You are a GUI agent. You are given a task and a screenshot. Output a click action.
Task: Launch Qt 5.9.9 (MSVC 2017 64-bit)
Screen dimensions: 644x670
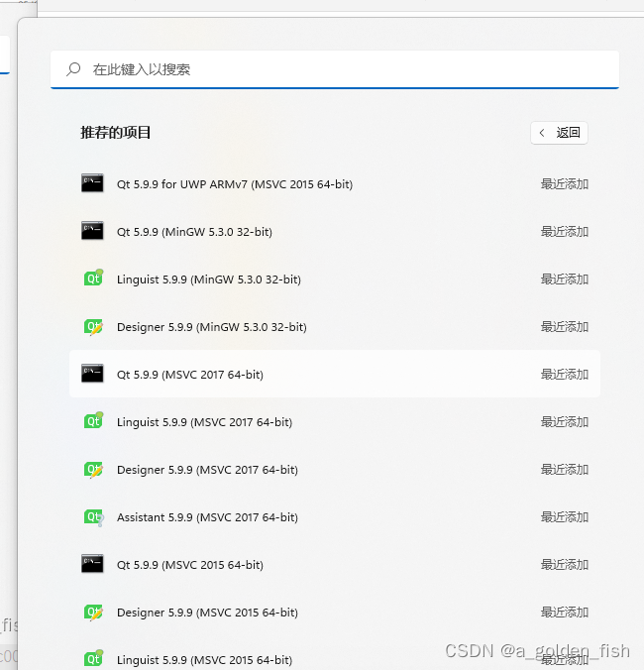335,375
